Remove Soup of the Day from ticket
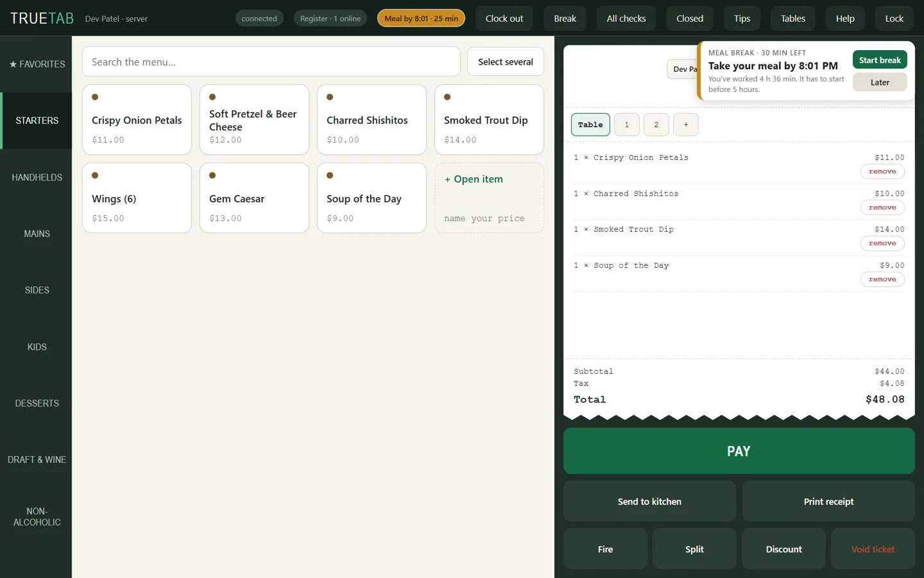Screen dimensions: 924x578 click(x=882, y=279)
